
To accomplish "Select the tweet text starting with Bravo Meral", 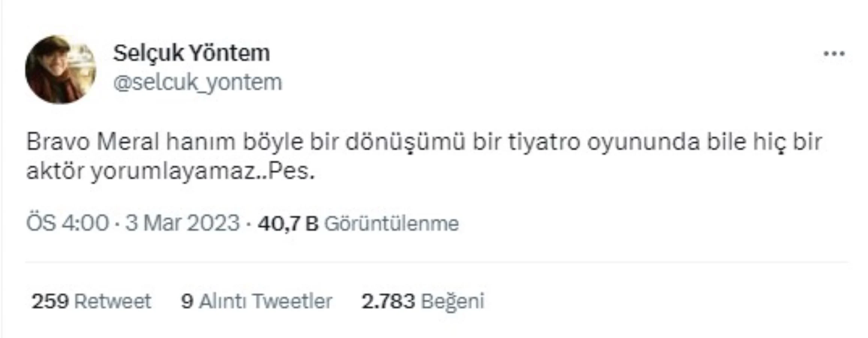I will pyautogui.click(x=424, y=157).
